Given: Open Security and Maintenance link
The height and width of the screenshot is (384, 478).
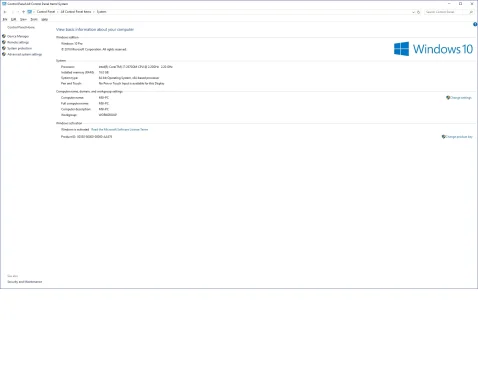Looking at the screenshot, I should [25, 282].
